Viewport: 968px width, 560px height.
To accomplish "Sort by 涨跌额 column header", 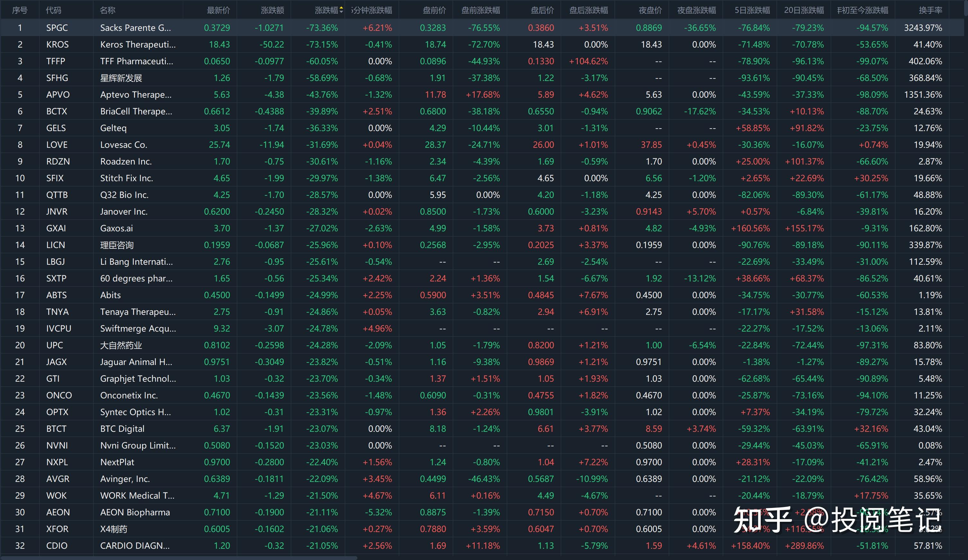I will coord(272,10).
